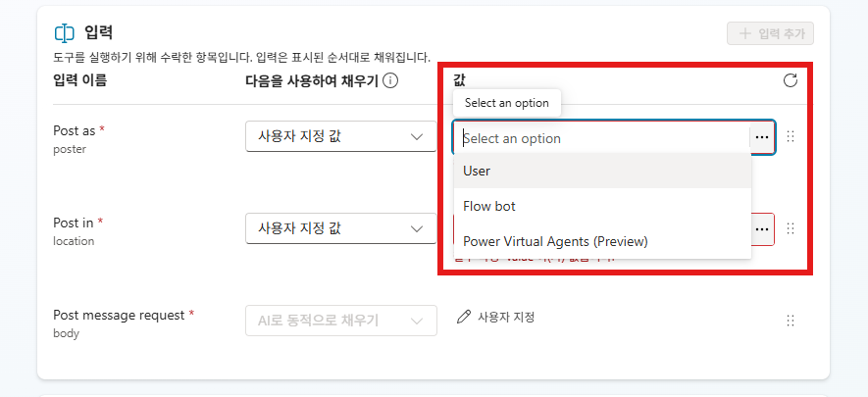
Task: Click the drag handle on Post in row
Action: point(791,228)
